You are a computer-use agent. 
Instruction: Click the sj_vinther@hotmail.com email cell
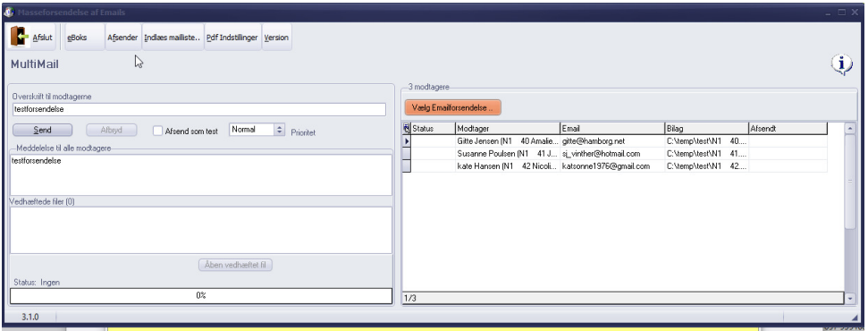click(x=612, y=154)
